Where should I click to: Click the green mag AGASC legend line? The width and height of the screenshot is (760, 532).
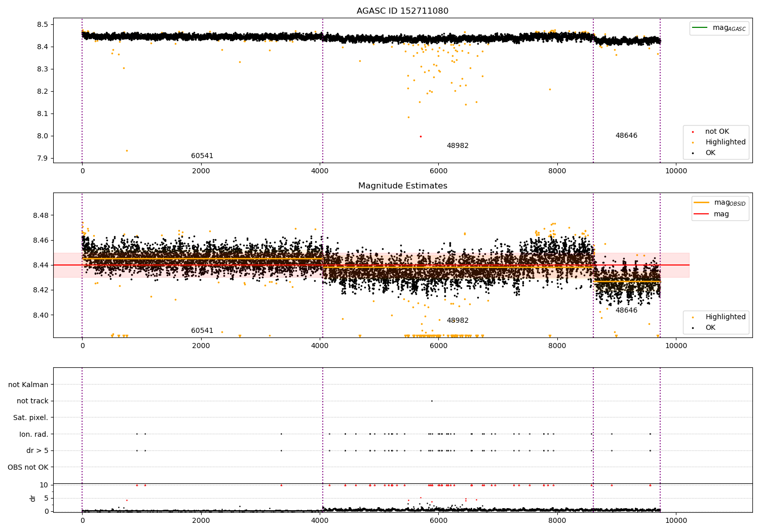(x=700, y=28)
